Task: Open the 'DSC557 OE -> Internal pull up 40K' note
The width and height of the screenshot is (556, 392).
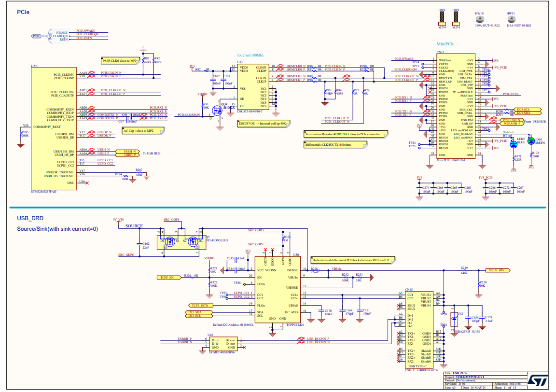Action: (x=264, y=124)
